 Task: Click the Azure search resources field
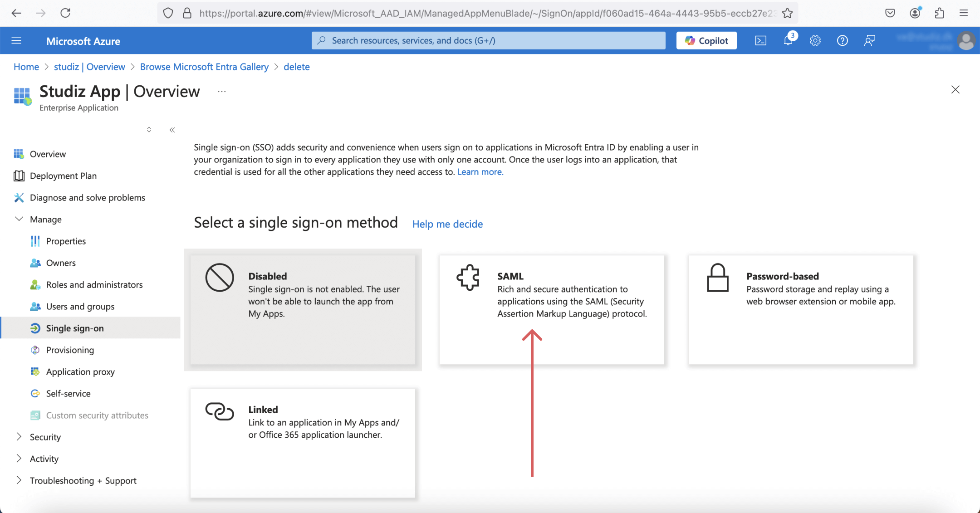[x=488, y=41]
